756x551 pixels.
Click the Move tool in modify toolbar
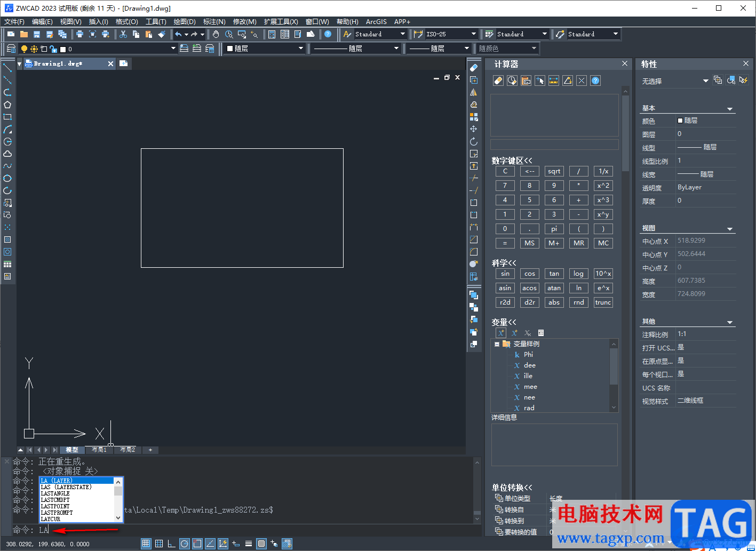(474, 129)
